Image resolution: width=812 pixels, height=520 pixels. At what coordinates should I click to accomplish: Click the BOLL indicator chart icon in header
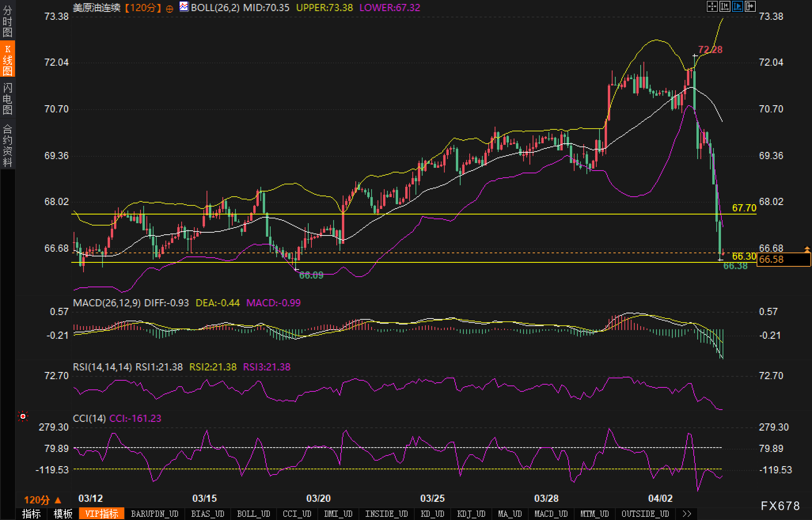tap(184, 7)
